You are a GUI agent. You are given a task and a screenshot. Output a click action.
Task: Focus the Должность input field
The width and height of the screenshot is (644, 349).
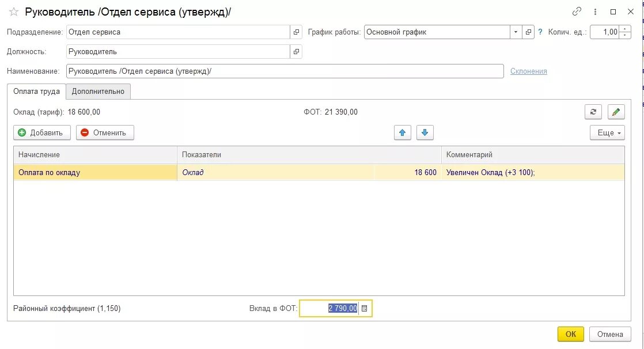178,52
